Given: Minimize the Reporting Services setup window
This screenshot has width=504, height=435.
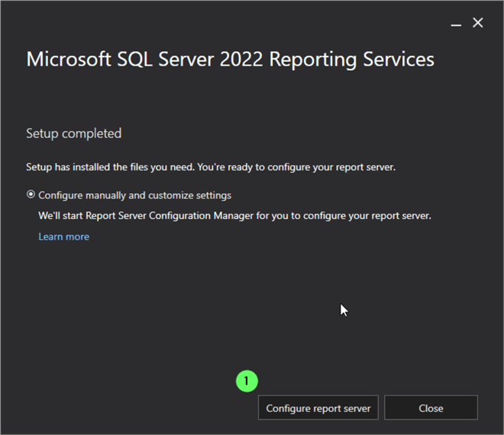Looking at the screenshot, I should coord(456,24).
